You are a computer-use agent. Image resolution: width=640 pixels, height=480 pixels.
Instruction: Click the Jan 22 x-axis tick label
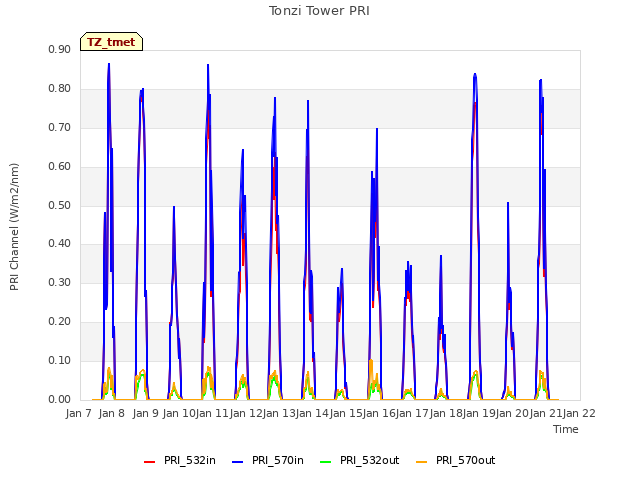(579, 413)
